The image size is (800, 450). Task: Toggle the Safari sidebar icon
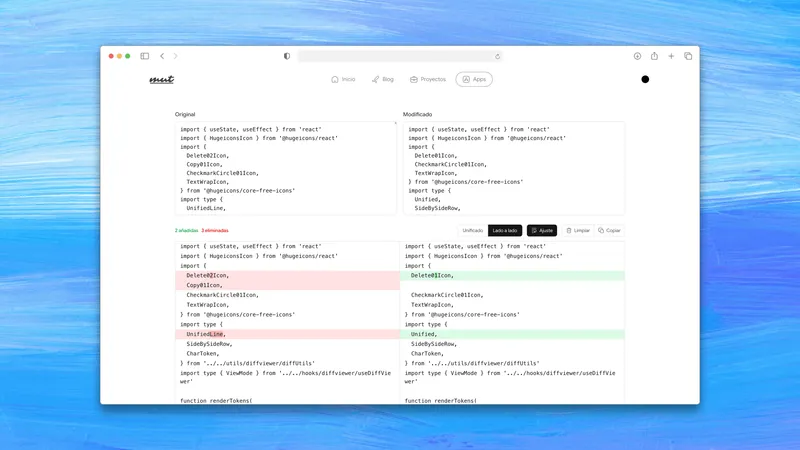pyautogui.click(x=144, y=56)
